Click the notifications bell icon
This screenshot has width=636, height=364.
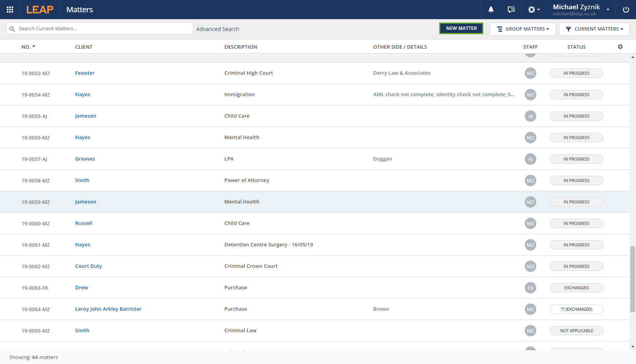(491, 10)
